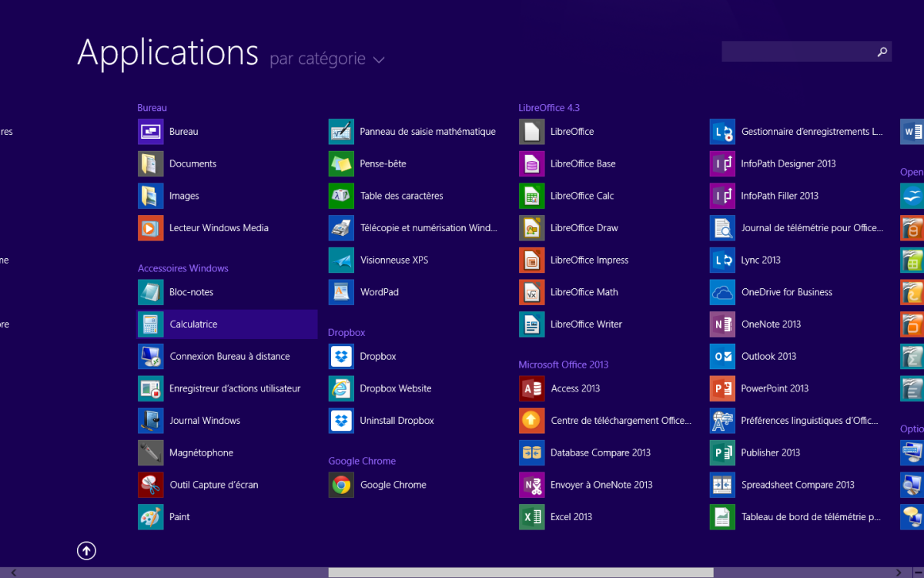The height and width of the screenshot is (578, 924).
Task: Open Panneau de saisie mathématique icon
Action: [x=341, y=132]
